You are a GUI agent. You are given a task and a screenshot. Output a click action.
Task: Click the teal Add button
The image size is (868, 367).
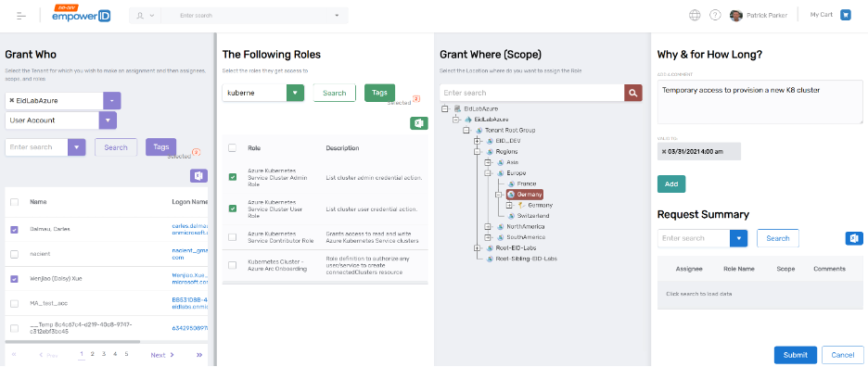[670, 183]
